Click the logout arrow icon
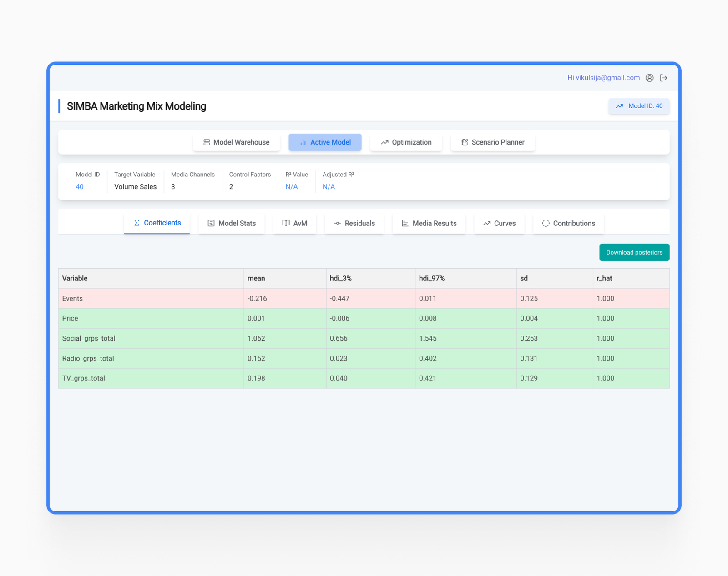728x576 pixels. coord(664,78)
